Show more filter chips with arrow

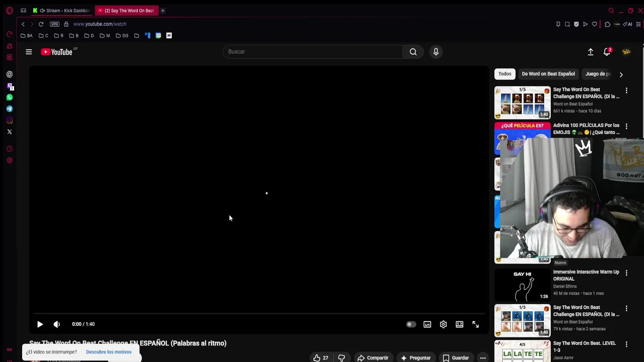point(621,74)
